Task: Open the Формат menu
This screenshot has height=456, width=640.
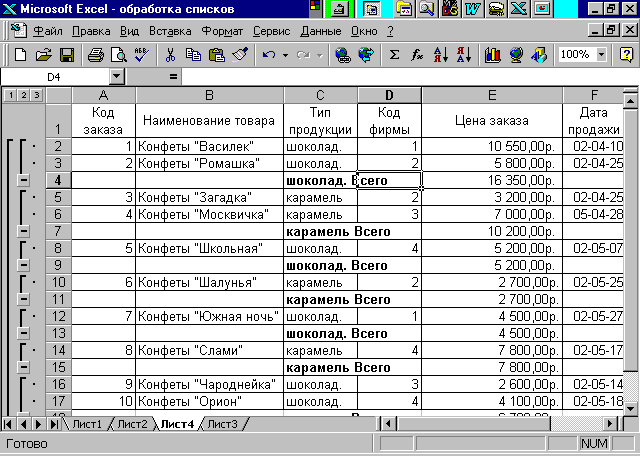Action: point(222,31)
